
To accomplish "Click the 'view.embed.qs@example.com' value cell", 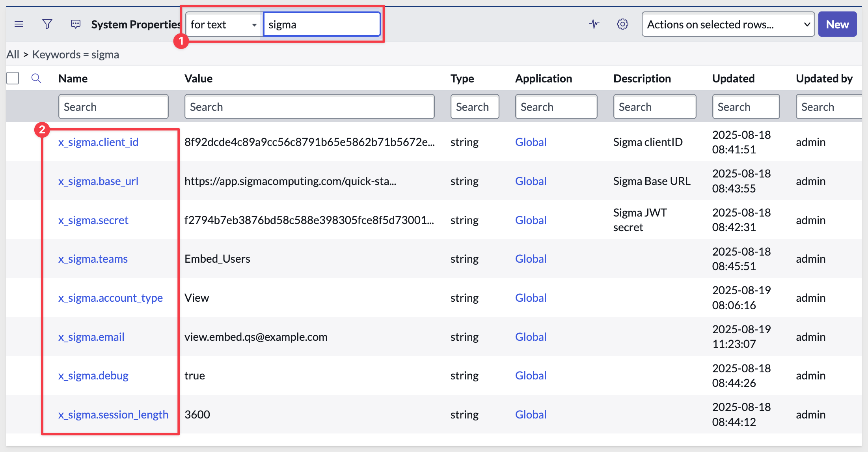I will coord(256,337).
